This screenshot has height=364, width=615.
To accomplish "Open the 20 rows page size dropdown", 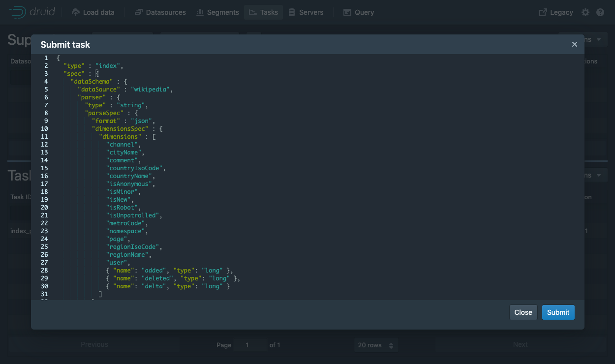I will tap(376, 345).
